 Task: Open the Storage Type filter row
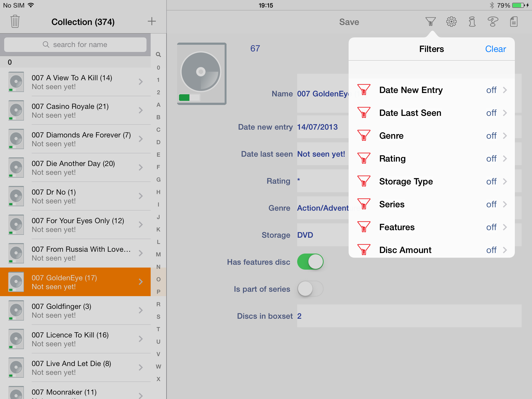[431, 182]
